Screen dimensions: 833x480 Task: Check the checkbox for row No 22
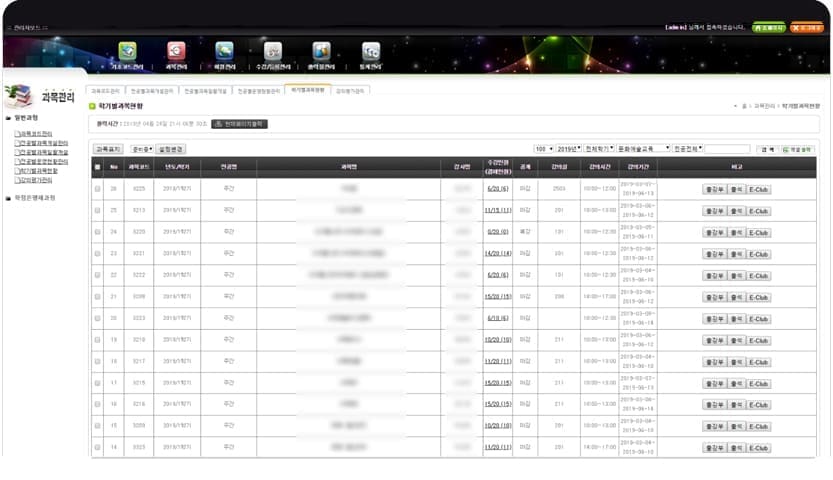click(x=97, y=275)
